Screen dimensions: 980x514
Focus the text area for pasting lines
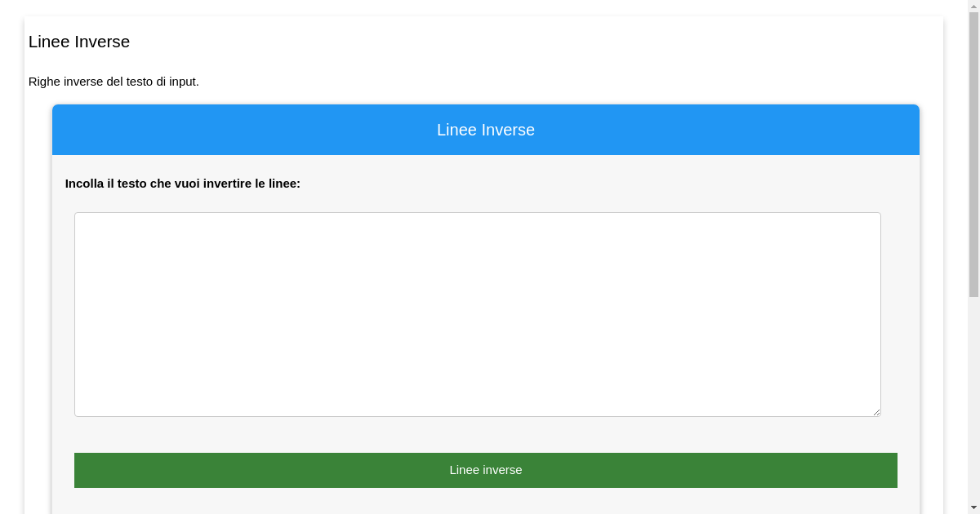point(478,314)
